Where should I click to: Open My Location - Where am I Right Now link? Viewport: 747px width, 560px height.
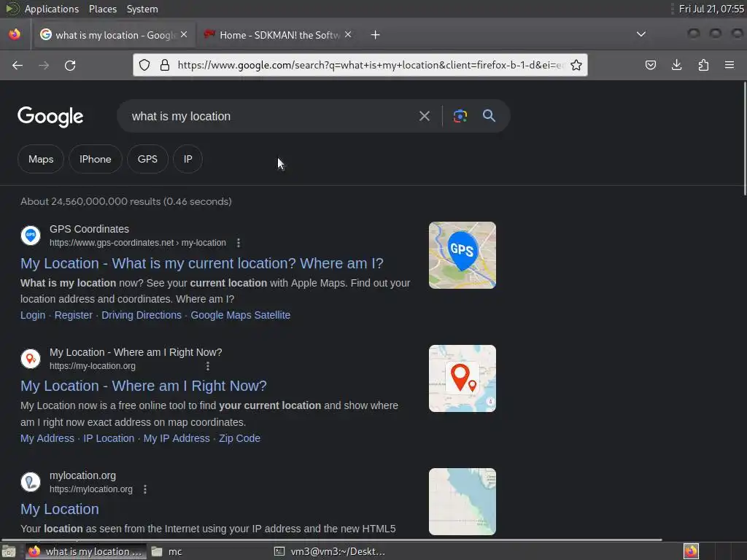[x=144, y=386]
